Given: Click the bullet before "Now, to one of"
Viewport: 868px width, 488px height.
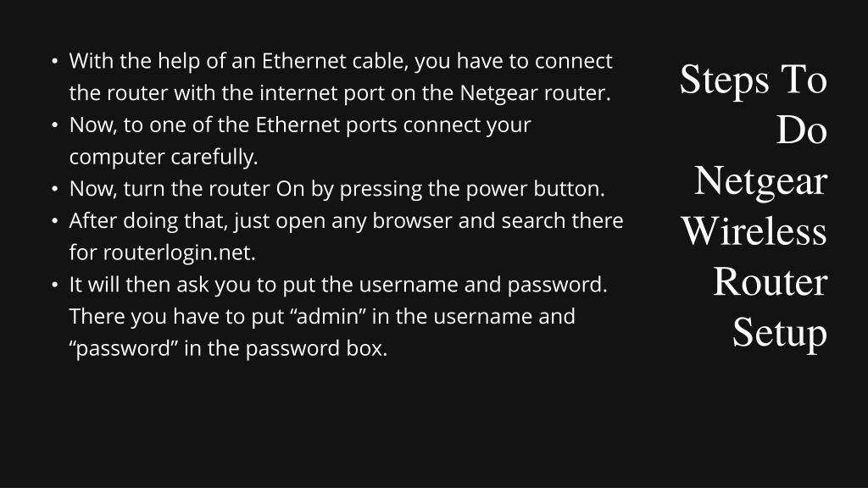Looking at the screenshot, I should click(x=54, y=125).
